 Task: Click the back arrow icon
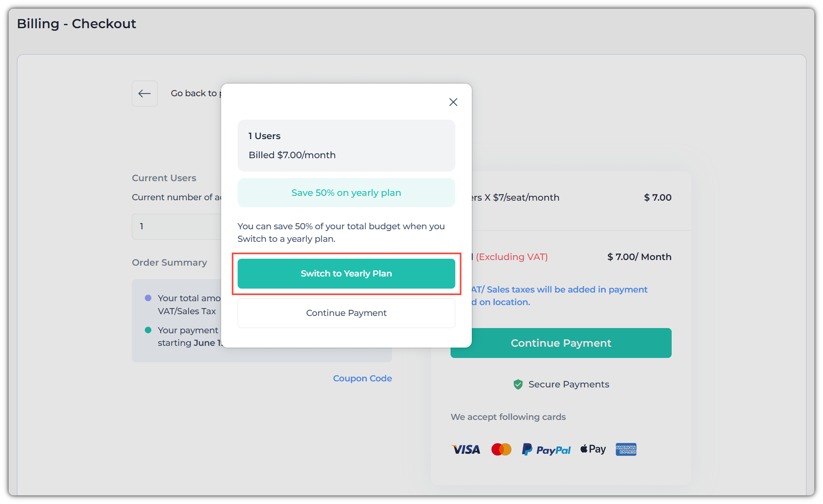tap(144, 94)
